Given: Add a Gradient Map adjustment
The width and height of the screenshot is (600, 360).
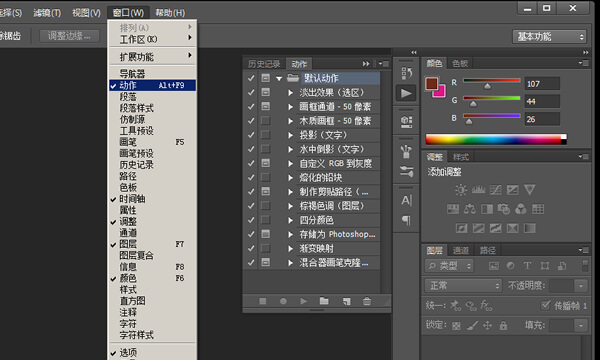Looking at the screenshot, I should pos(530,228).
